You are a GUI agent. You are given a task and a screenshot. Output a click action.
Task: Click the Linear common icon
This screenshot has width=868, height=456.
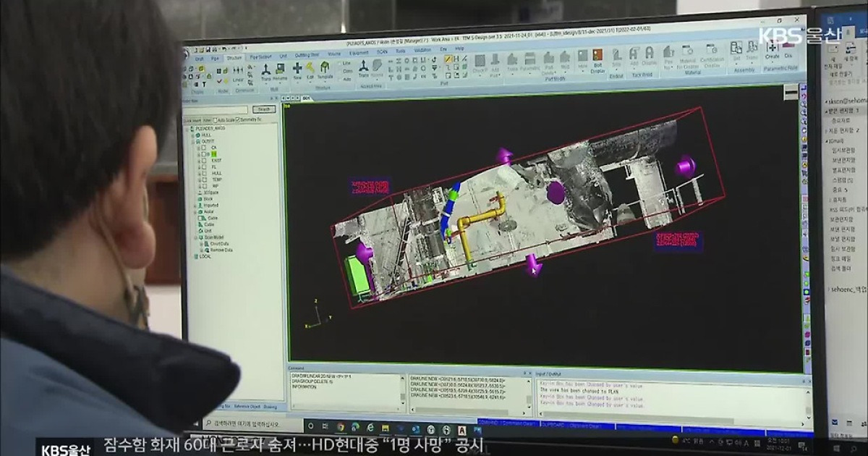click(238, 70)
